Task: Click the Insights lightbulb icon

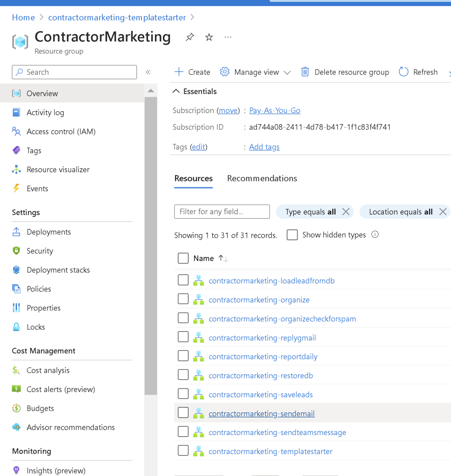Action: [16, 470]
